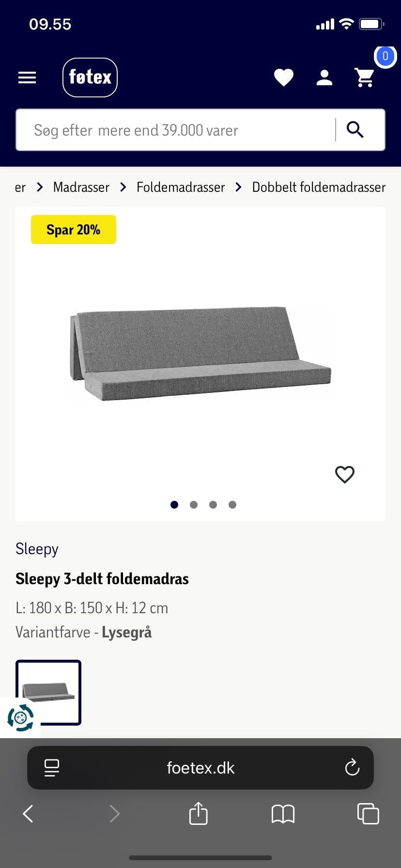
Task: Open the hamburger menu
Action: tap(27, 77)
